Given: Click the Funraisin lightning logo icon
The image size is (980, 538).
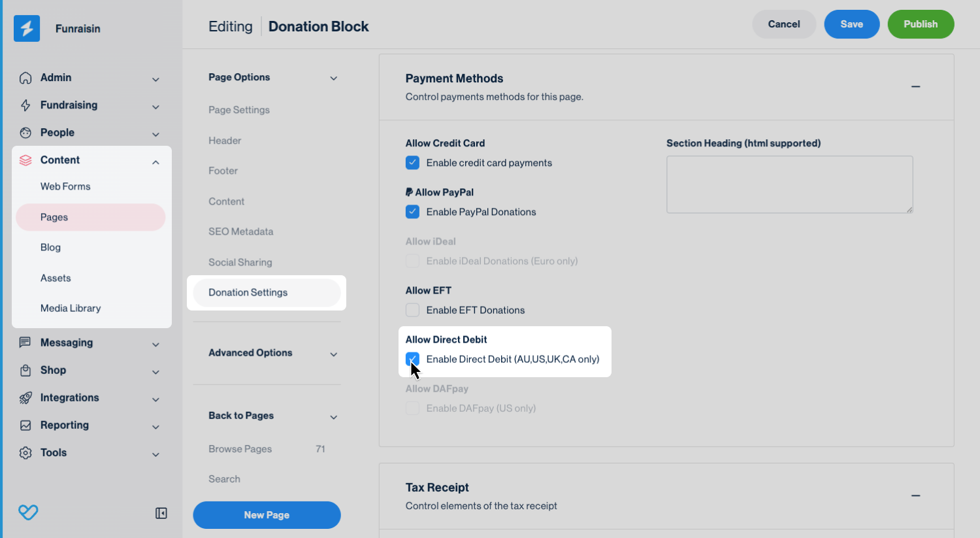Looking at the screenshot, I should [27, 29].
